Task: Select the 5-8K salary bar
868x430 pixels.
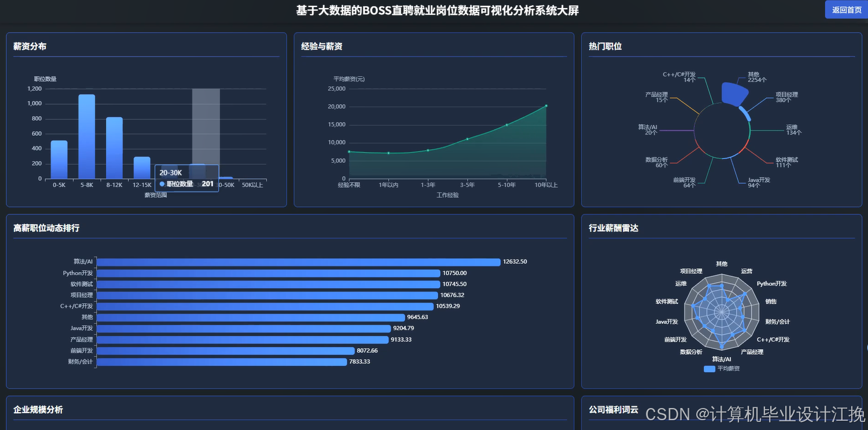Action: point(87,136)
